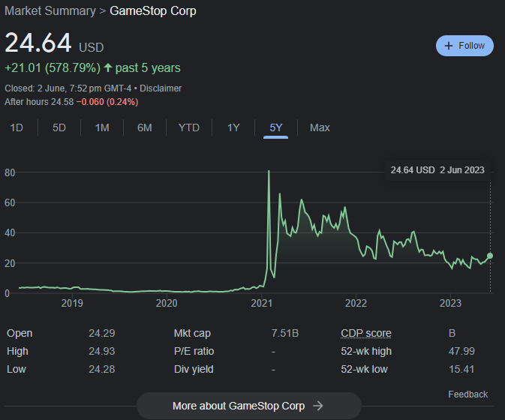This screenshot has width=505, height=420.
Task: Click the 20 y-axis label
Action: (10, 263)
